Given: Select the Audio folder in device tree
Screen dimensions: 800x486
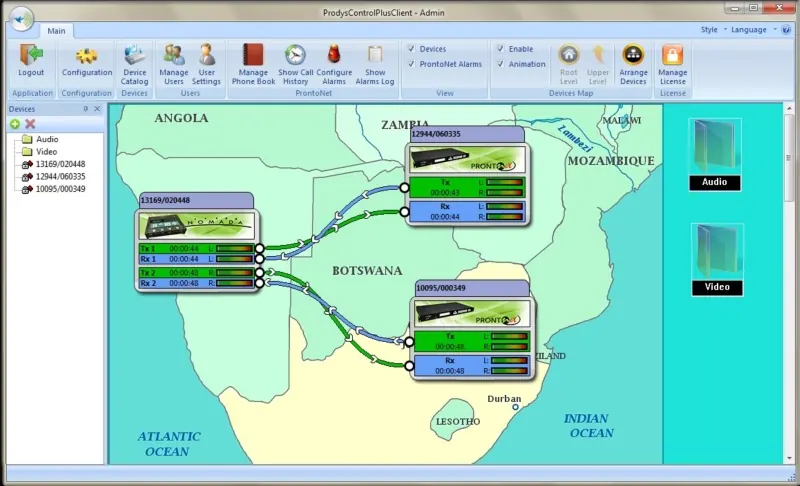Looking at the screenshot, I should [47, 139].
